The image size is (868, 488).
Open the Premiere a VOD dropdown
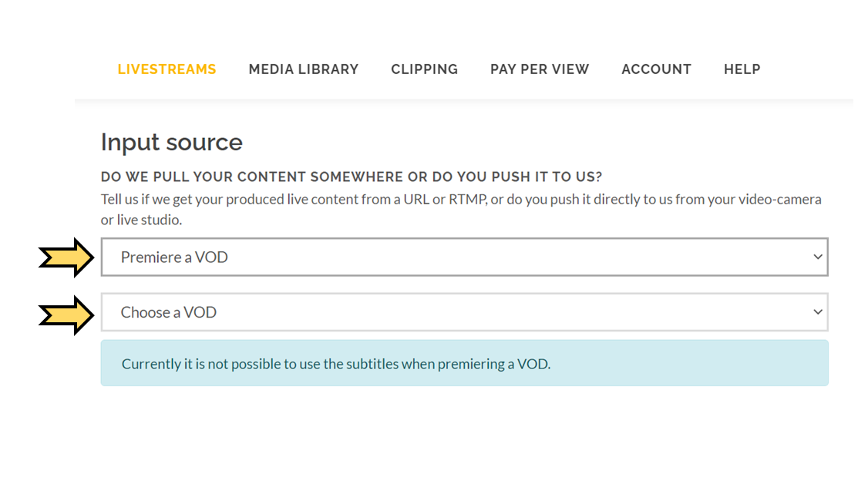(x=464, y=257)
